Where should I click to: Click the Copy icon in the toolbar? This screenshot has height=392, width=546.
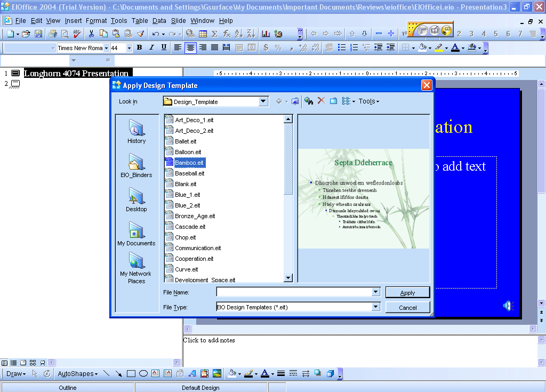103,34
